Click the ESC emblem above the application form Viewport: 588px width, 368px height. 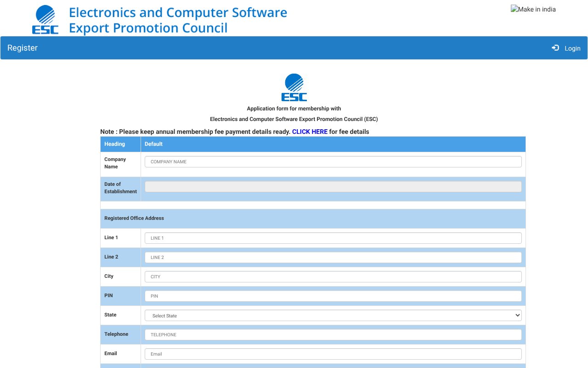pos(293,87)
